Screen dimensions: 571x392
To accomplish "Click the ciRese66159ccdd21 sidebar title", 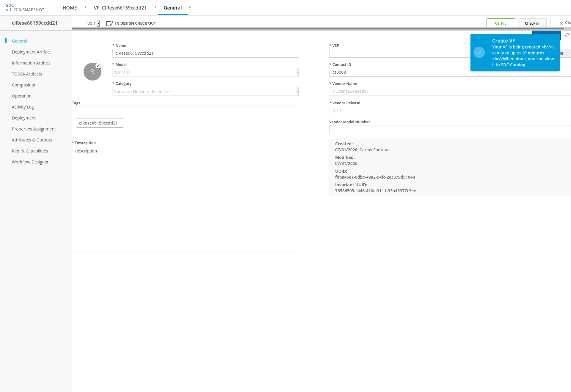I will 35,23.
